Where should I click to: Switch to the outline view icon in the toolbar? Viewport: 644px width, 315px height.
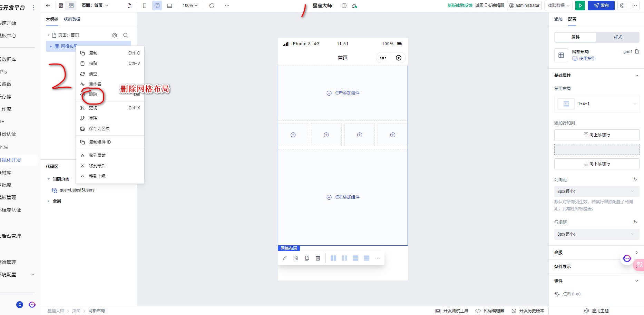coord(61,6)
